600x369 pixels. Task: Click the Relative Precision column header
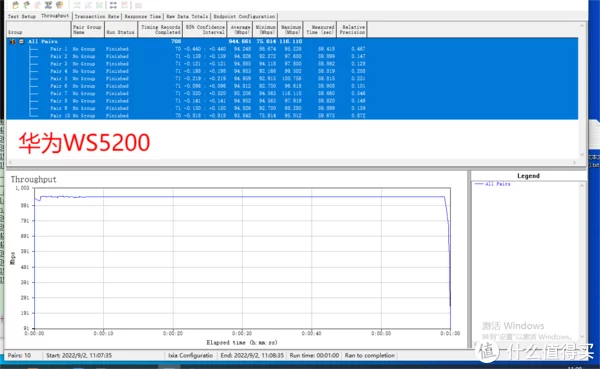click(352, 29)
